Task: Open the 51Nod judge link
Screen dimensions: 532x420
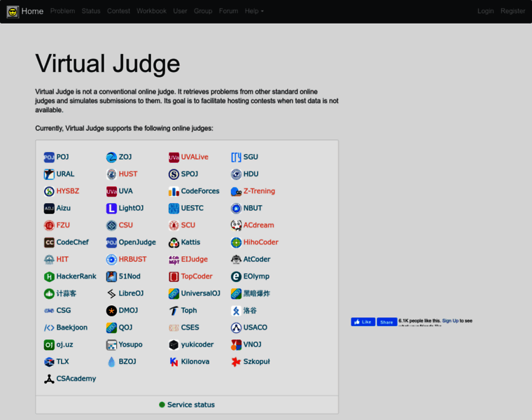Action: point(129,276)
